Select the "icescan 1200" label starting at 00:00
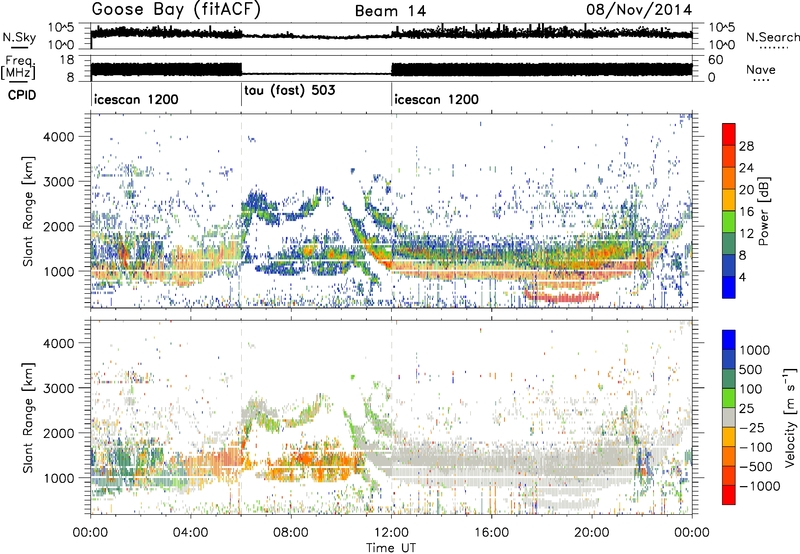The height and width of the screenshot is (554, 800). point(136,99)
